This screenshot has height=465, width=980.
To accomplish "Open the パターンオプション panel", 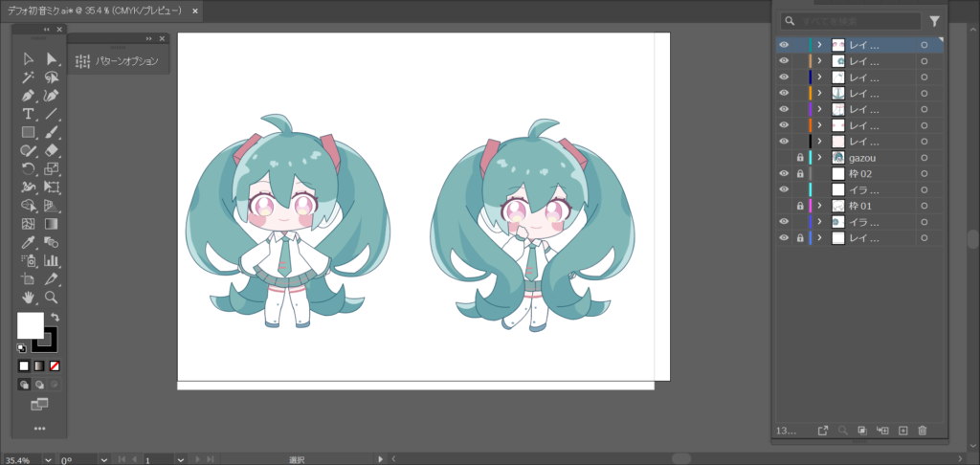I will pyautogui.click(x=119, y=60).
